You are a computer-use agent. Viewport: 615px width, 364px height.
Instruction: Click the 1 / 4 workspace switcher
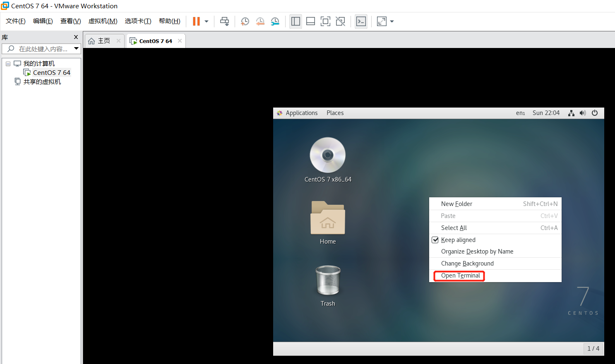point(593,349)
